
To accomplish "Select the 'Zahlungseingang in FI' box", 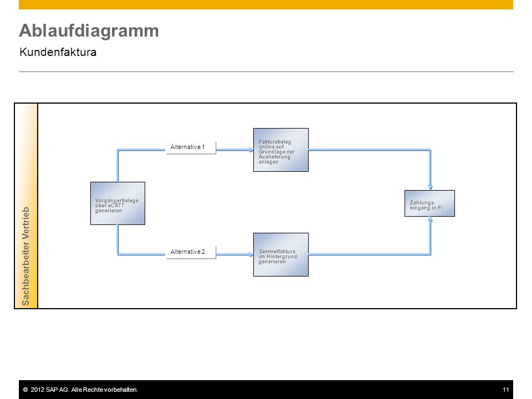I will tap(429, 203).
